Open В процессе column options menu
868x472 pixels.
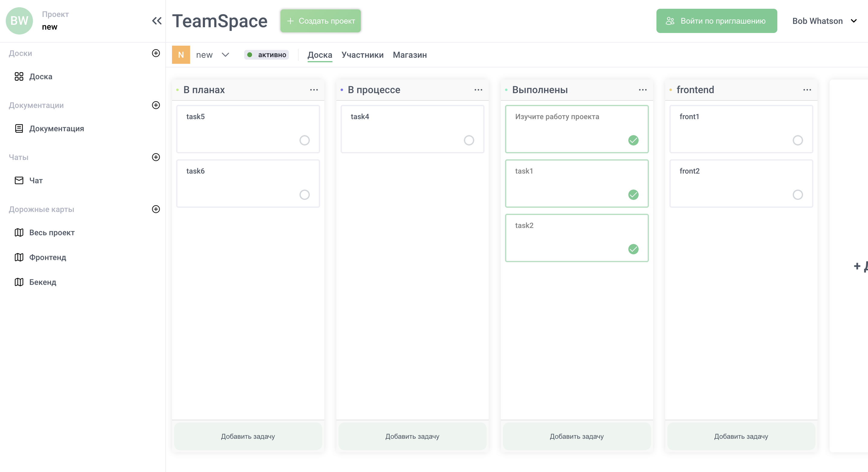pos(478,90)
